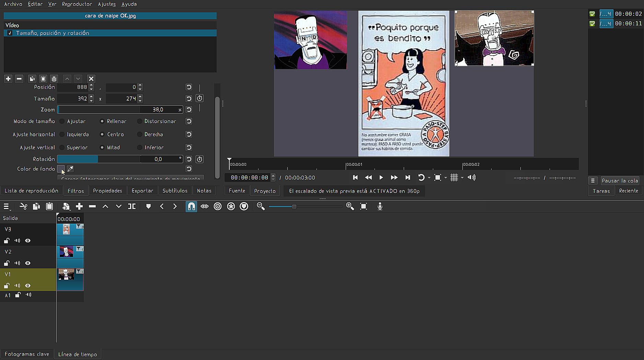The width and height of the screenshot is (644, 360).
Task: Play the video preview
Action: [381, 177]
